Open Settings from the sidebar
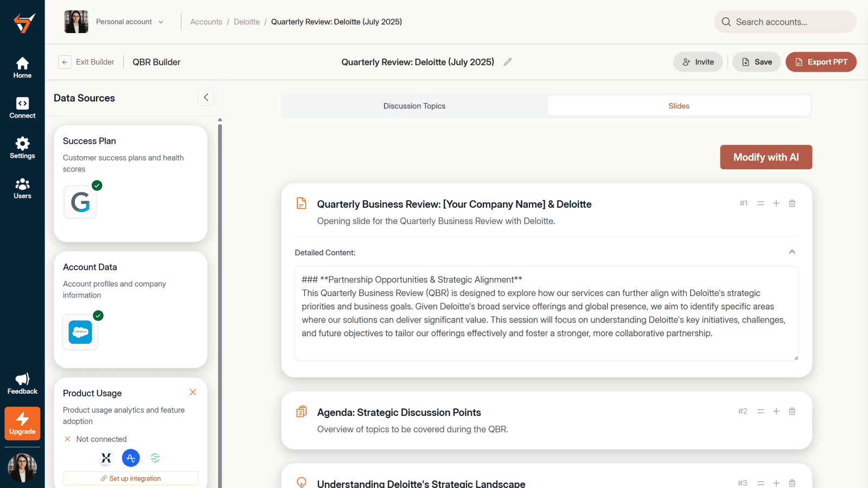This screenshot has height=488, width=868. click(22, 148)
